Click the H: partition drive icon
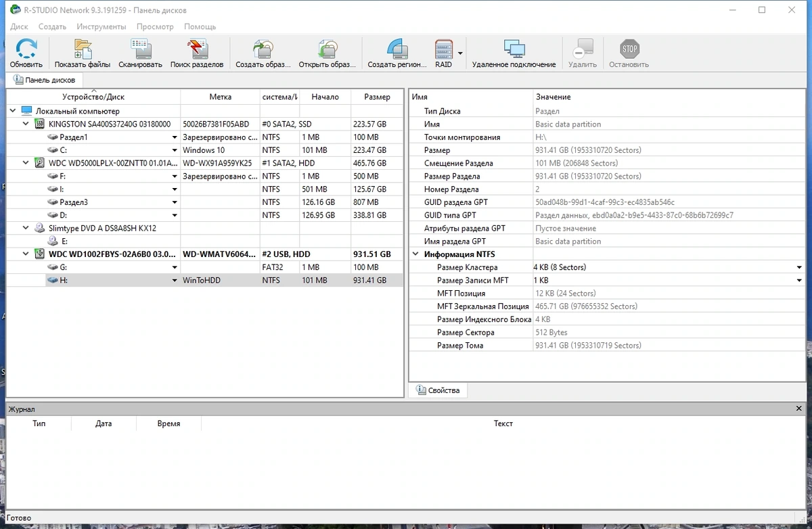The width and height of the screenshot is (812, 529). (x=53, y=281)
